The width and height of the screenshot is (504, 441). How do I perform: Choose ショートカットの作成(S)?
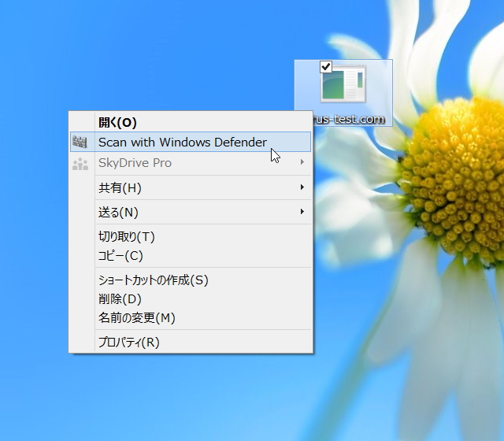click(191, 280)
